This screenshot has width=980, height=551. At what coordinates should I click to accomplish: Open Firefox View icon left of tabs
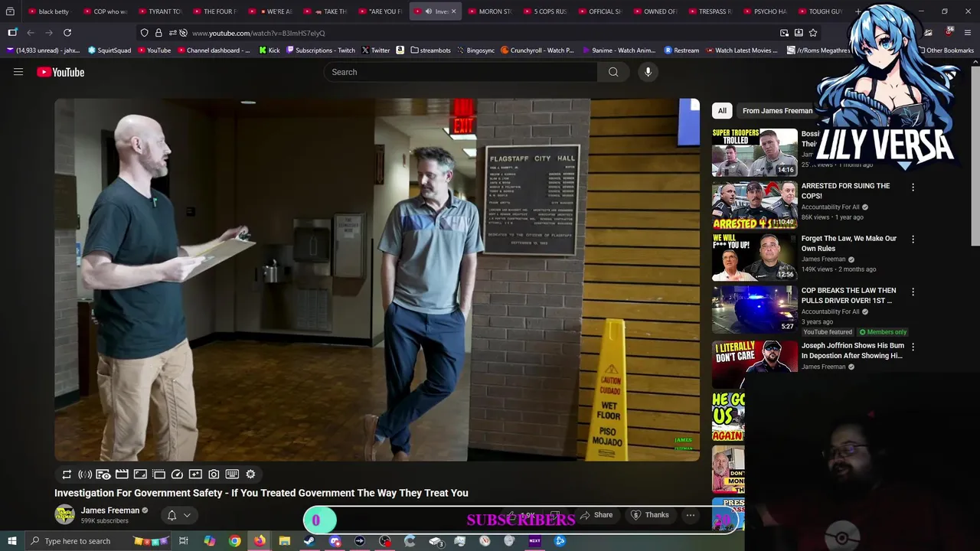coord(10,11)
